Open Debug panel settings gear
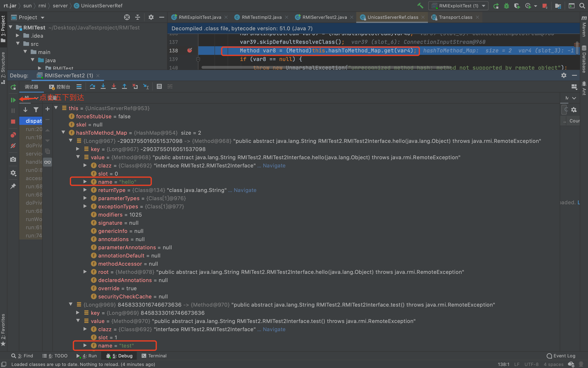The width and height of the screenshot is (588, 368). 564,75
